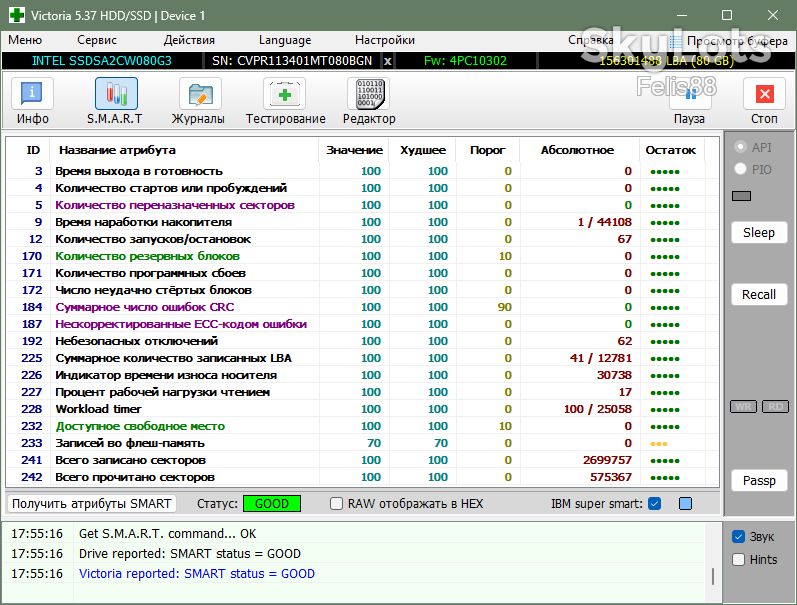Click the Остаток column header
This screenshot has height=605, width=797.
(x=670, y=150)
